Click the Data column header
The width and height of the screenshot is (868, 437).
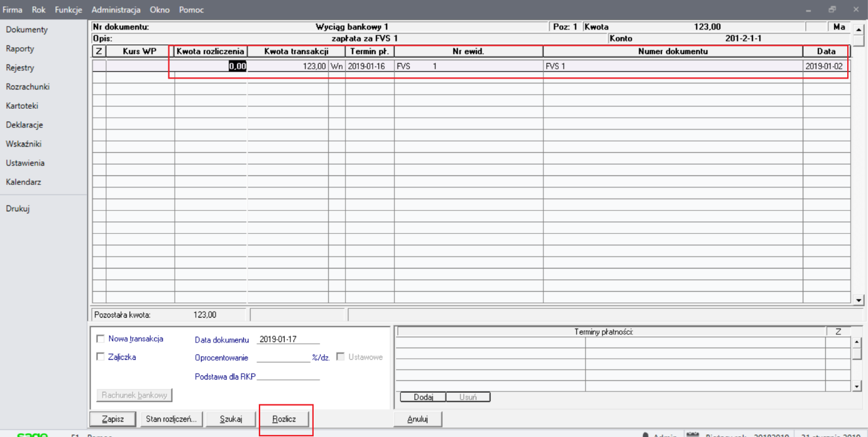[x=827, y=52]
